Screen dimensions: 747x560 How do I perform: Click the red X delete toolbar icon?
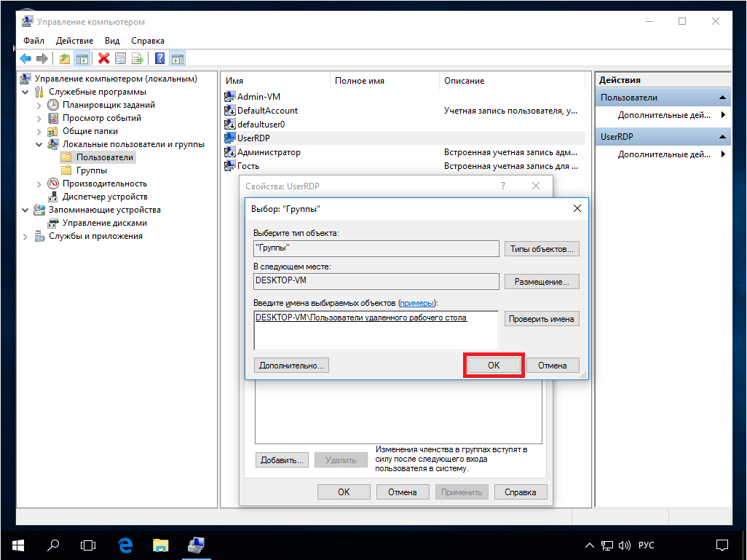104,59
